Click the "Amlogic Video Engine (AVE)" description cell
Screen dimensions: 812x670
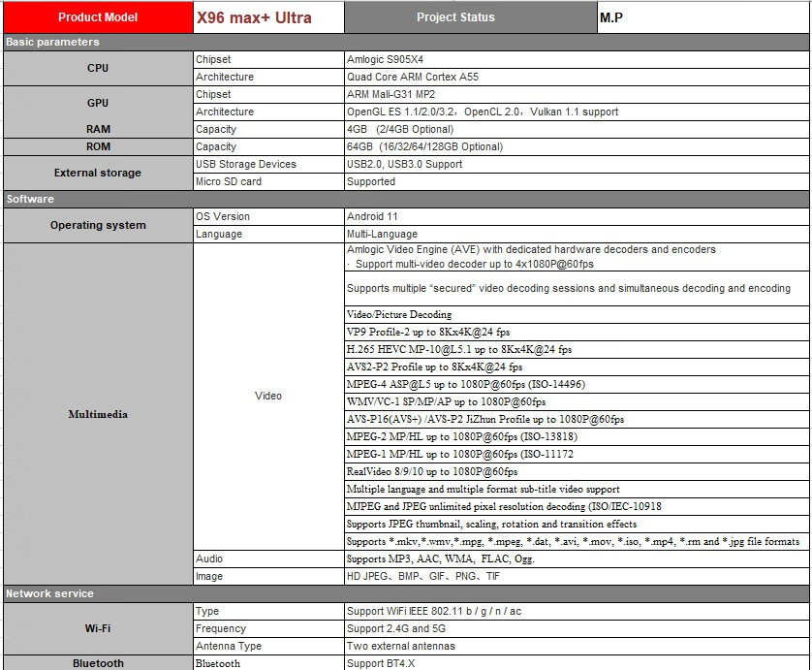pyautogui.click(x=577, y=257)
